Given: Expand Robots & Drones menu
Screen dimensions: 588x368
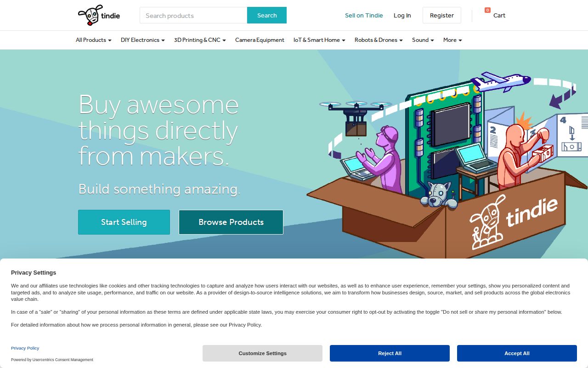Looking at the screenshot, I should coord(379,40).
